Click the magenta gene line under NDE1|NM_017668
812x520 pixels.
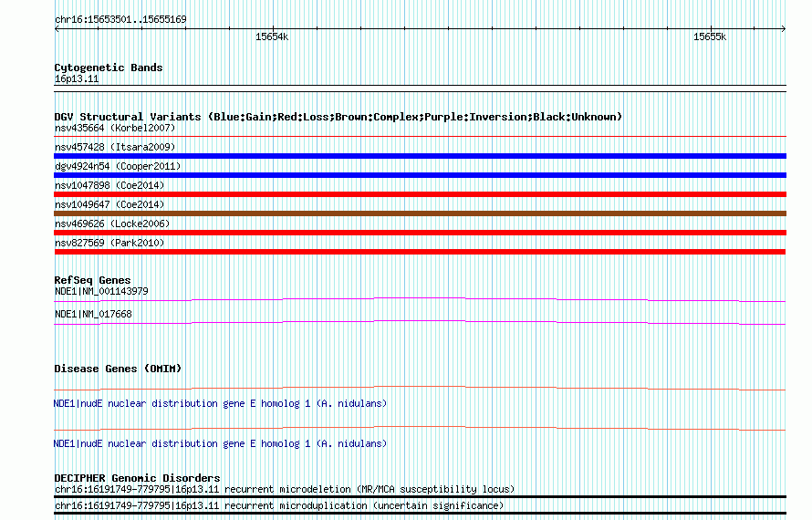[x=420, y=322]
